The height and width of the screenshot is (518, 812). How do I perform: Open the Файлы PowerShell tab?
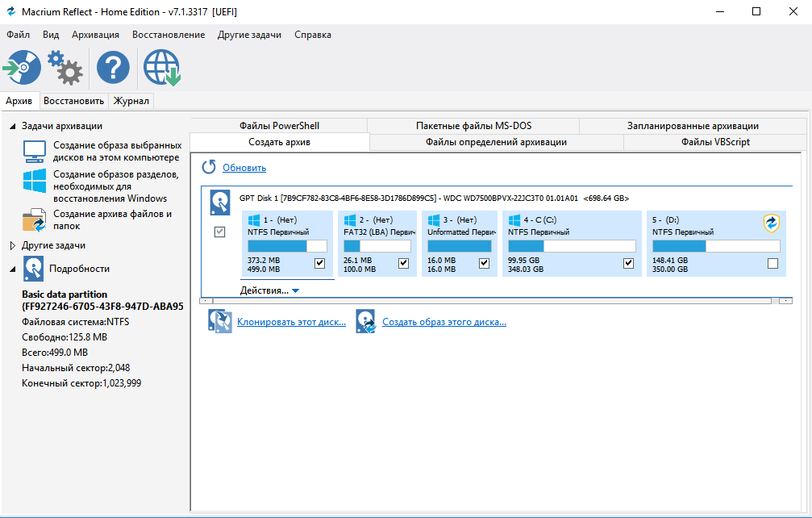pyautogui.click(x=279, y=126)
